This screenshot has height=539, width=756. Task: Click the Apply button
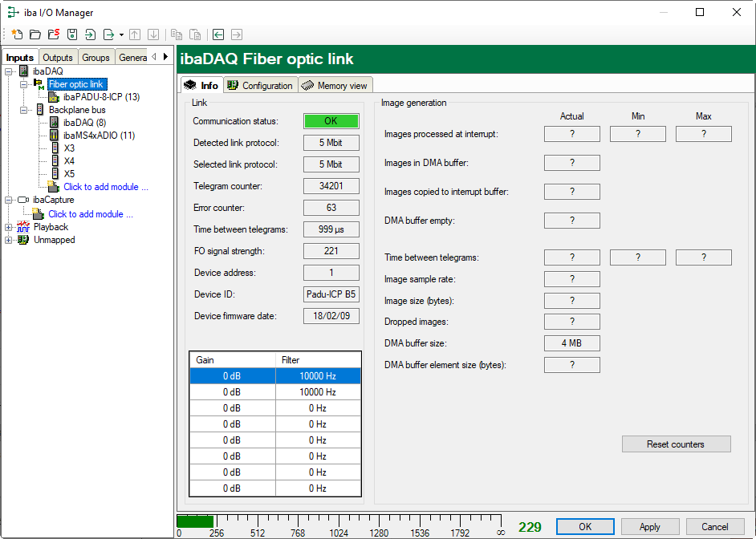[649, 527]
